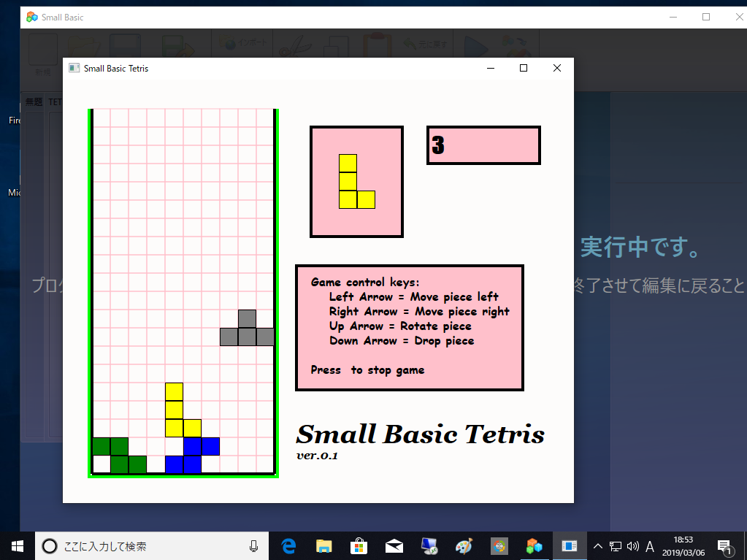Screen dimensions: 747x560
Task: Select the 無題 editor tab in Small Basic
Action: [x=34, y=102]
